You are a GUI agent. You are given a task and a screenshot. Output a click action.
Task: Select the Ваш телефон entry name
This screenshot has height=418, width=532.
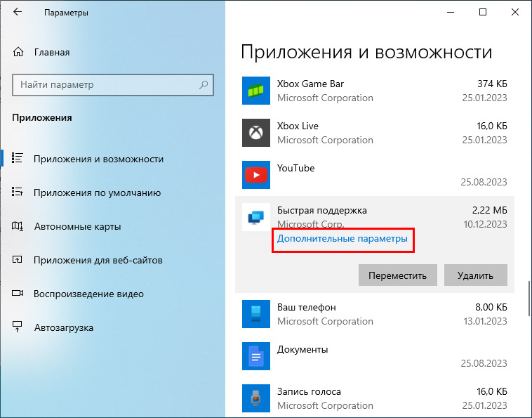(307, 307)
